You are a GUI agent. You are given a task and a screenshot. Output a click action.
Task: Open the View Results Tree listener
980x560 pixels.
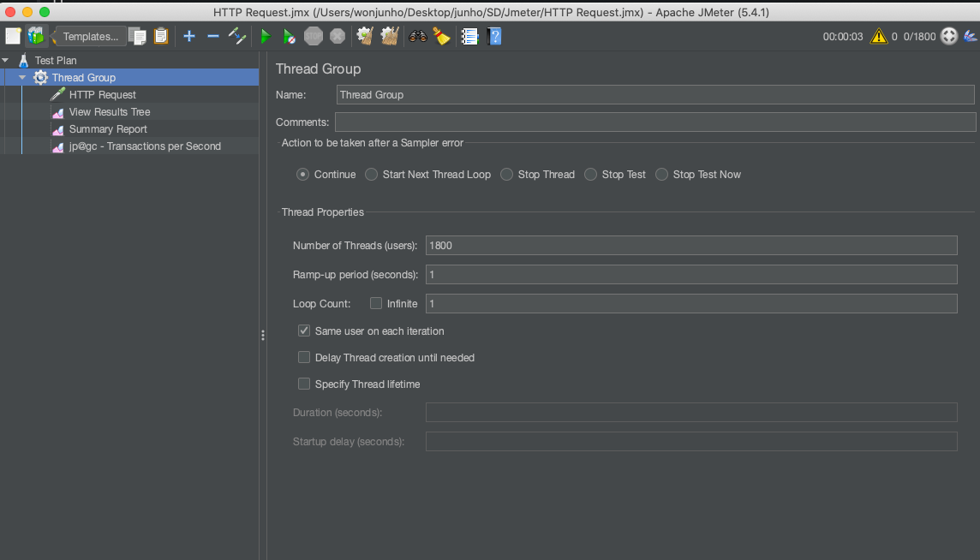pyautogui.click(x=110, y=112)
